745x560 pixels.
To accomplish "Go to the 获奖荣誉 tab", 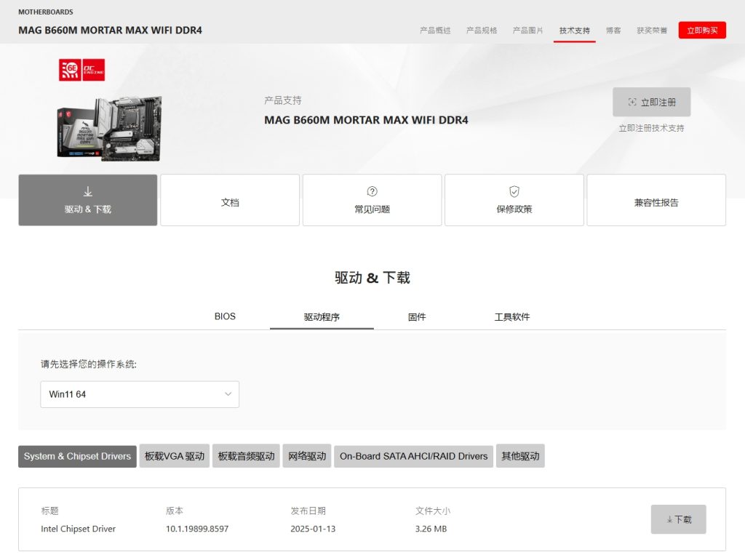I will (652, 31).
